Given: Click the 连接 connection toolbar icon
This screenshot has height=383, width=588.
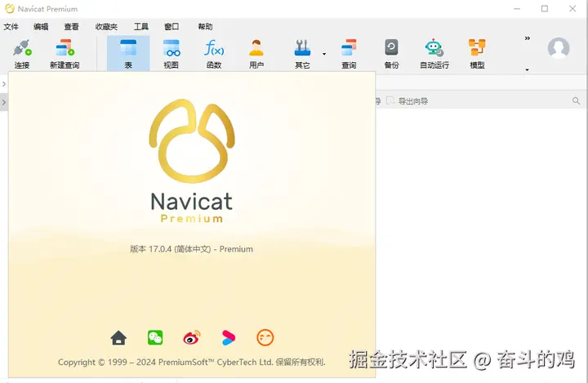Looking at the screenshot, I should click(x=22, y=54).
